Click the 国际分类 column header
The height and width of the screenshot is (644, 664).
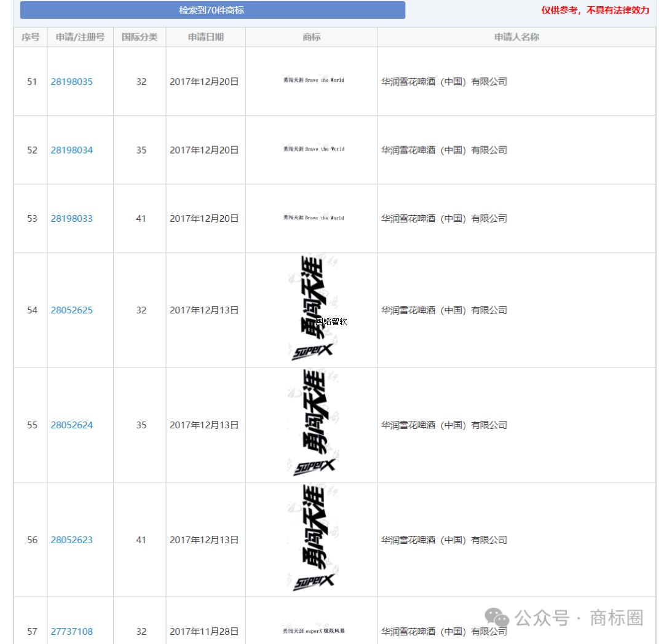[x=140, y=37]
